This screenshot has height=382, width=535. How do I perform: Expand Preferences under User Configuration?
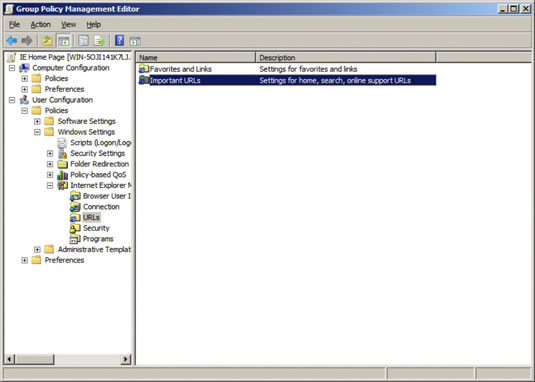[25, 260]
